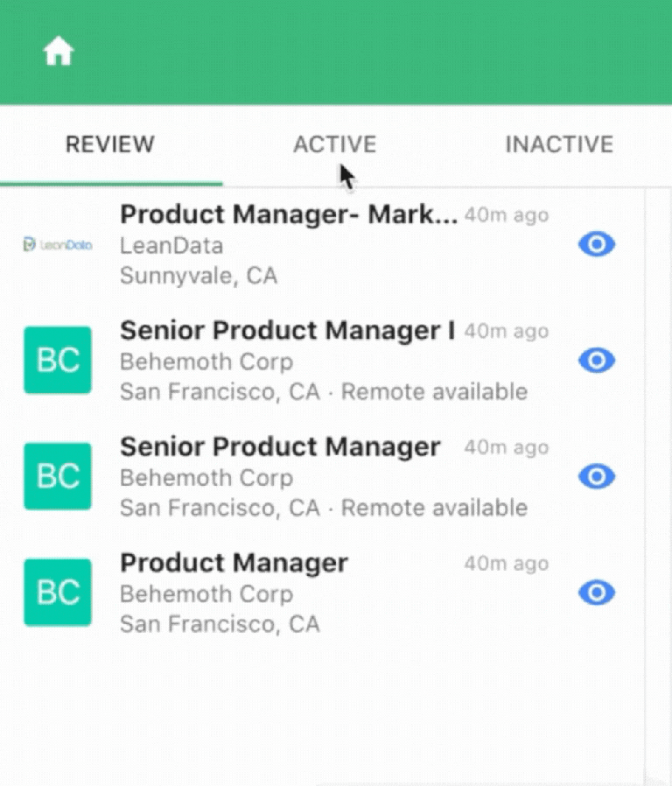Click BC avatar for the Product Manager job
The height and width of the screenshot is (786, 672).
point(58,593)
